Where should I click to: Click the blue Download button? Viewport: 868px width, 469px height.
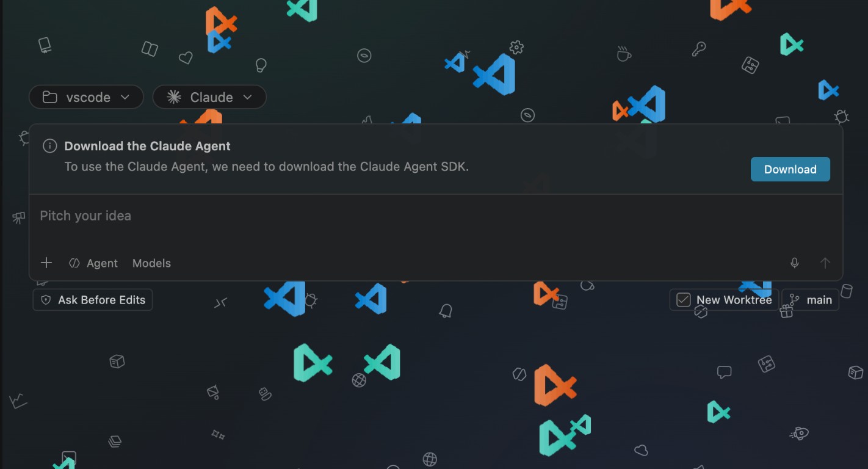(x=790, y=169)
